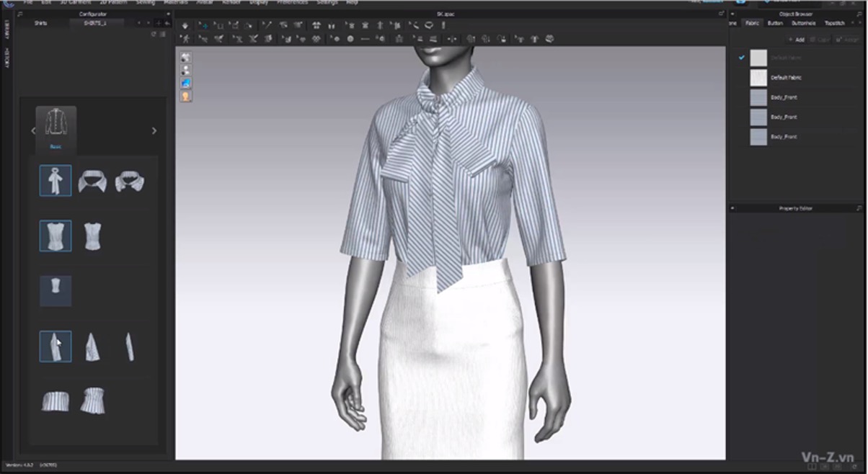Choose the narrowest sleeve thumbnail
868x474 pixels.
pyautogui.click(x=130, y=346)
